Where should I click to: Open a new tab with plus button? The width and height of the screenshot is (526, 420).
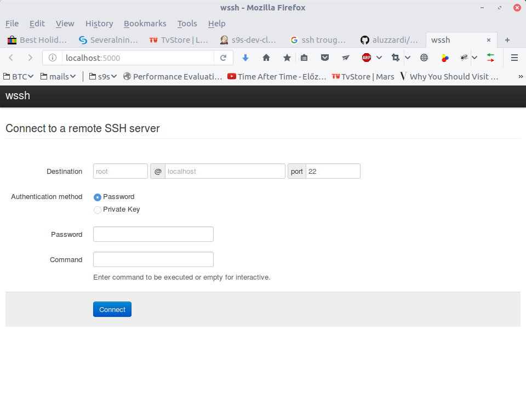click(507, 40)
